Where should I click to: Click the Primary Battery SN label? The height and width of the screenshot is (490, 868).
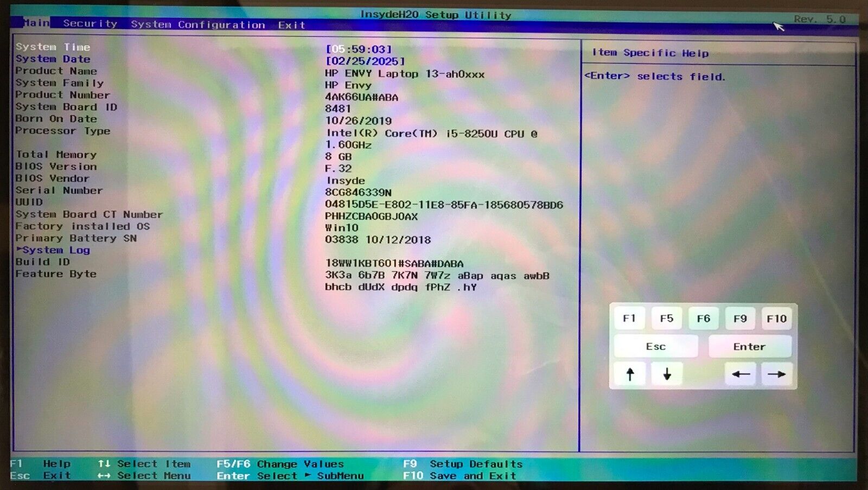76,238
